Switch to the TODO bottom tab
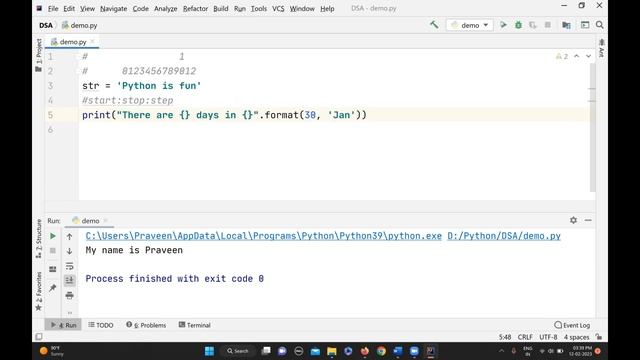The height and width of the screenshot is (360, 640). tap(101, 325)
